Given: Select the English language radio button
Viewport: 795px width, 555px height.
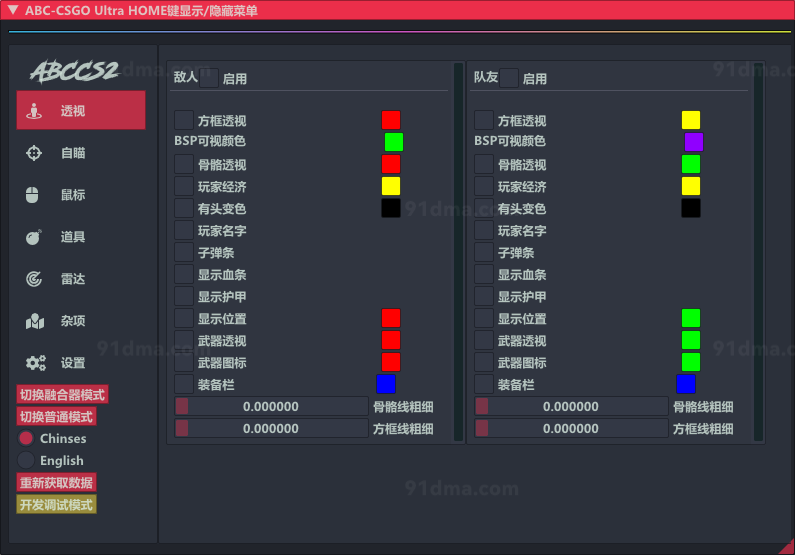Looking at the screenshot, I should [x=26, y=460].
